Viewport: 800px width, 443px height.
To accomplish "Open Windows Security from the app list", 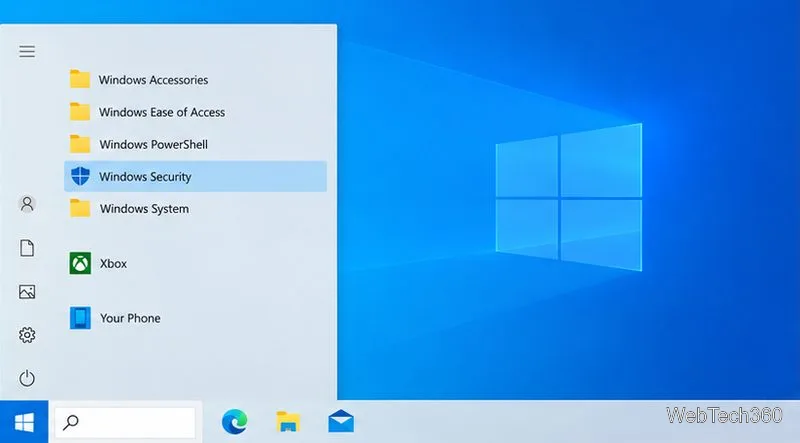I will pos(195,177).
